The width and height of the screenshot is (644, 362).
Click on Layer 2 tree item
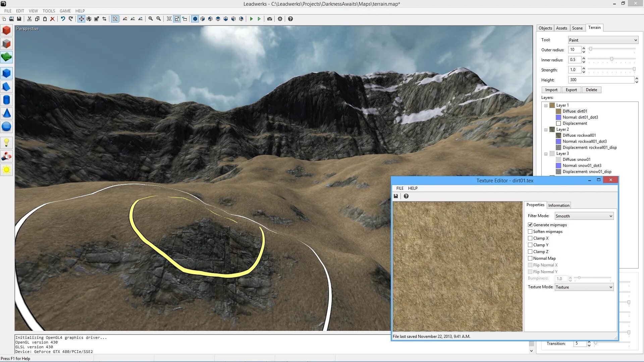[x=562, y=129]
